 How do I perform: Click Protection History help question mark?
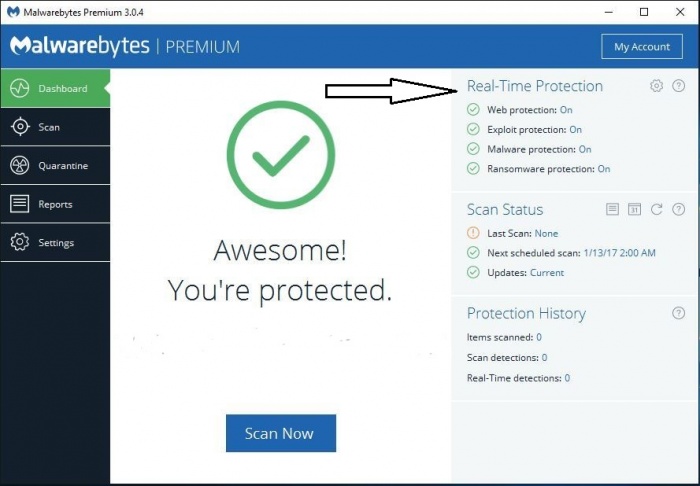coord(679,313)
